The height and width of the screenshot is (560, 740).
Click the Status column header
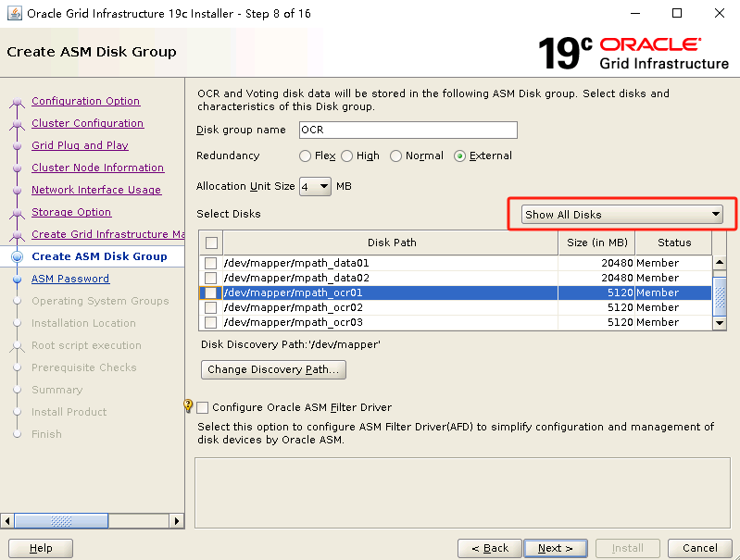coord(674,243)
